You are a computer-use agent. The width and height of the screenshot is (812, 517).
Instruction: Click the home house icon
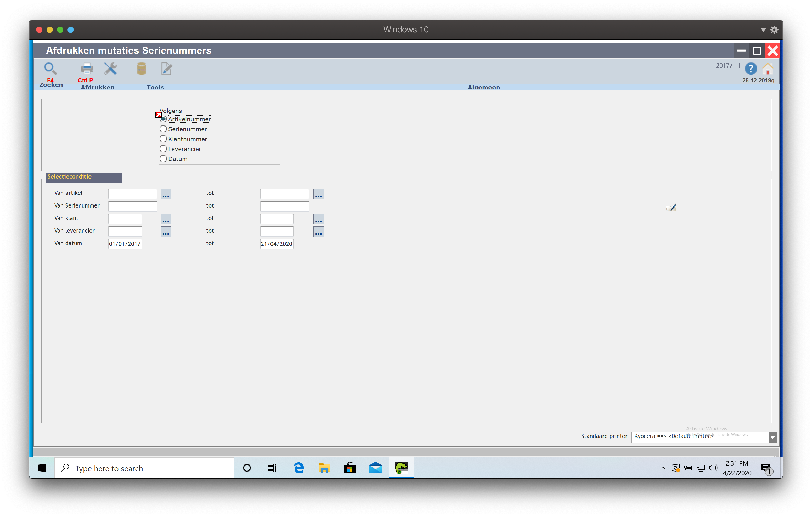pos(768,69)
